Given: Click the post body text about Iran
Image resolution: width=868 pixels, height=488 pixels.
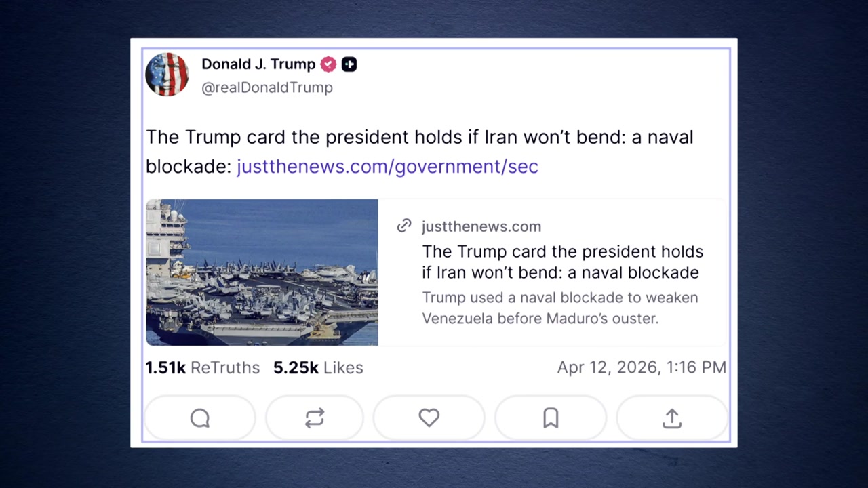Looking at the screenshot, I should tap(419, 138).
